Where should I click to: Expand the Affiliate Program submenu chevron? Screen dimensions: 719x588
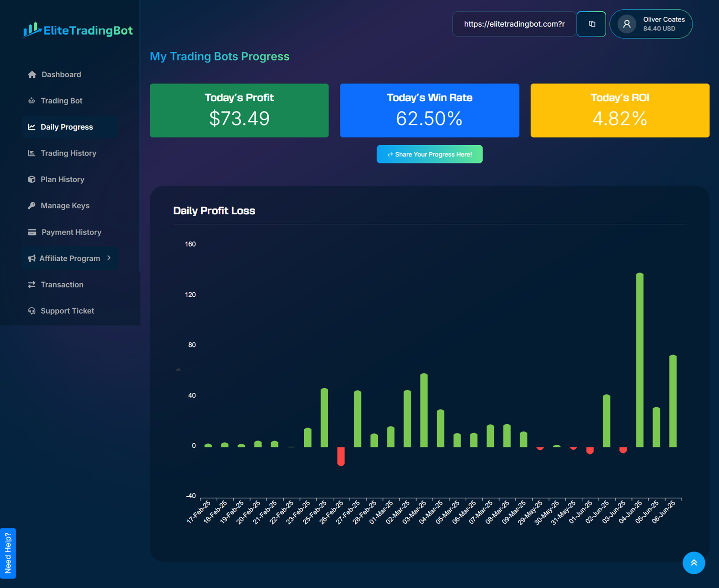click(109, 258)
